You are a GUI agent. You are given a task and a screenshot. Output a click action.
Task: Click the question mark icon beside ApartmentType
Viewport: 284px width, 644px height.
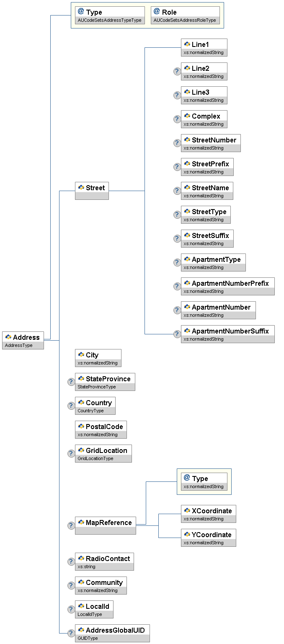[177, 262]
